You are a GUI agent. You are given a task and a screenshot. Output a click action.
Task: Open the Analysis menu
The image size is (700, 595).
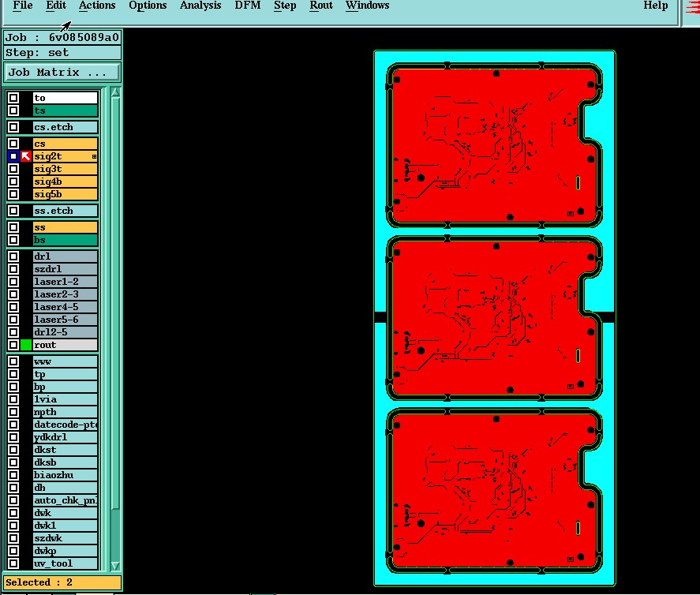click(200, 6)
